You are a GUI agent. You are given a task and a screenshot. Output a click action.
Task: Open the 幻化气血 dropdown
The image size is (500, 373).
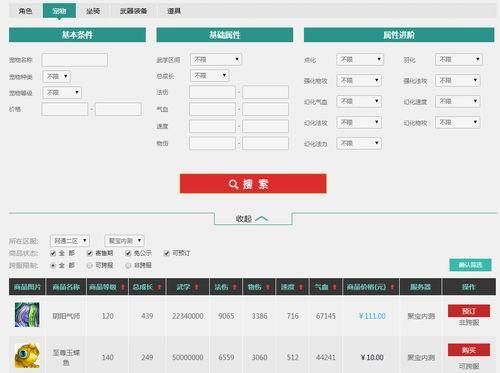[359, 101]
